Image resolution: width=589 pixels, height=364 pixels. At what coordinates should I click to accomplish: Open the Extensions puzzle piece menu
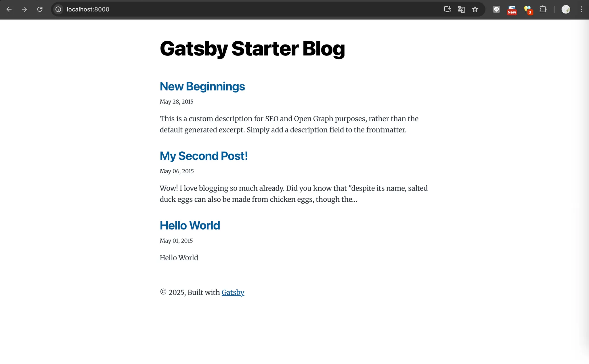coord(543,9)
